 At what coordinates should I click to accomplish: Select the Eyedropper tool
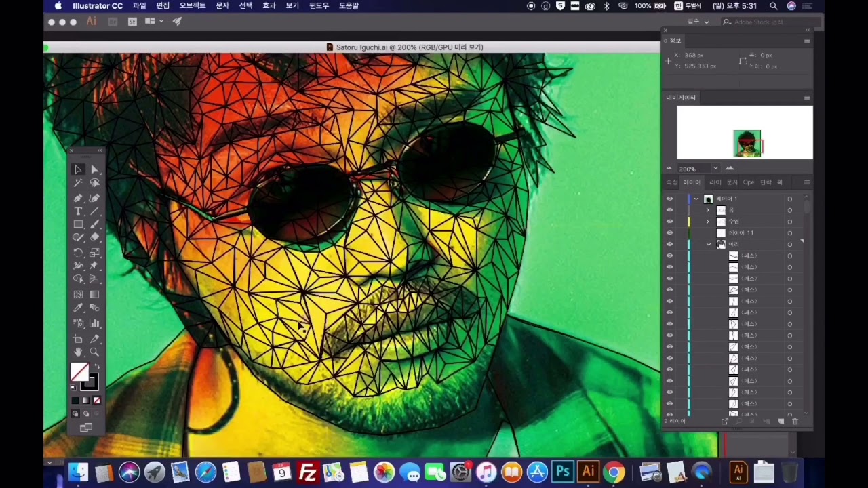click(x=79, y=308)
